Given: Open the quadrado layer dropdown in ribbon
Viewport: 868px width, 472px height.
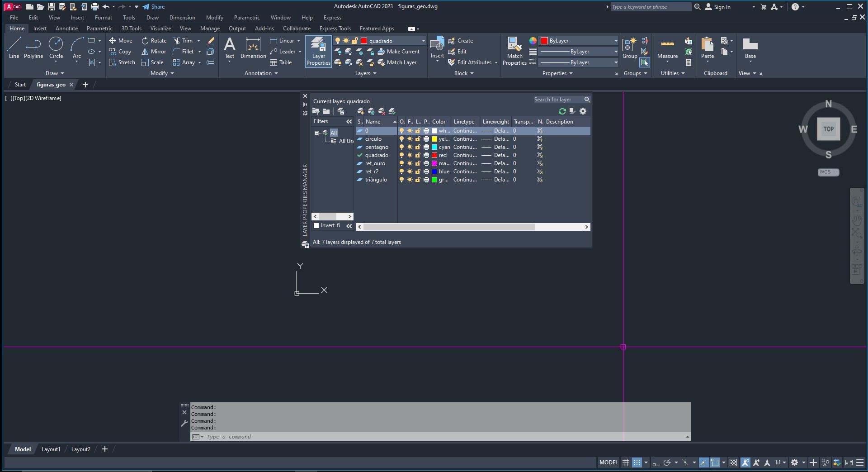Looking at the screenshot, I should coord(423,41).
